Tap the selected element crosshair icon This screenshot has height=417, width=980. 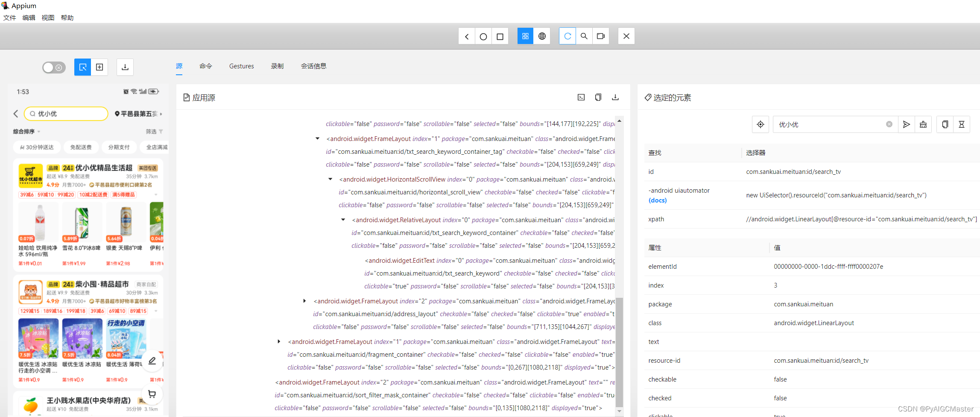[761, 124]
